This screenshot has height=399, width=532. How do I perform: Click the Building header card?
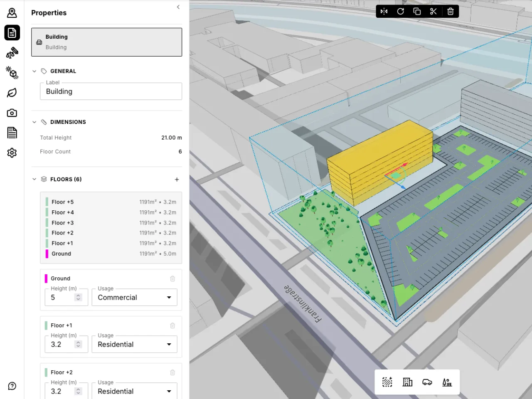106,42
